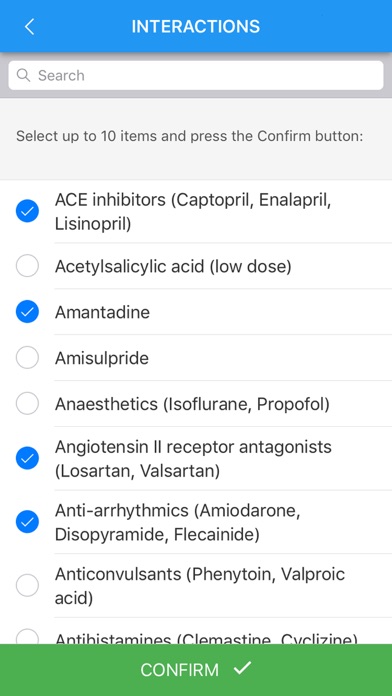Tap the green CONFIRM button

196,670
